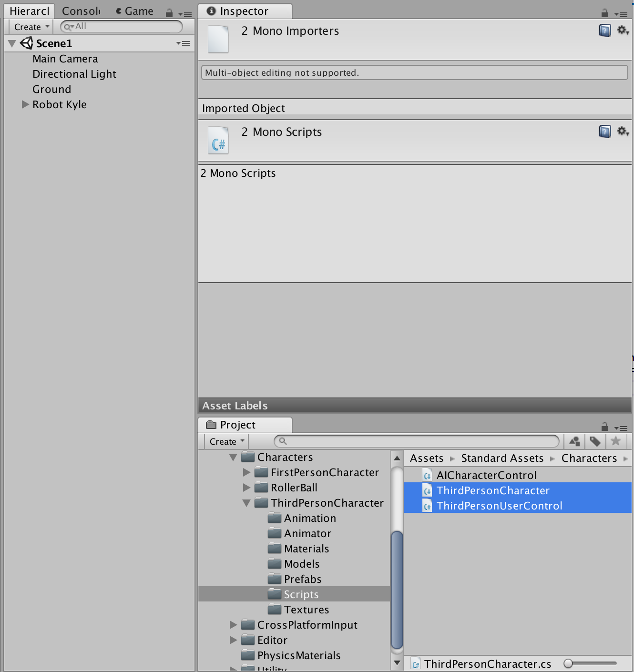Switch to the Console tab

coord(80,10)
